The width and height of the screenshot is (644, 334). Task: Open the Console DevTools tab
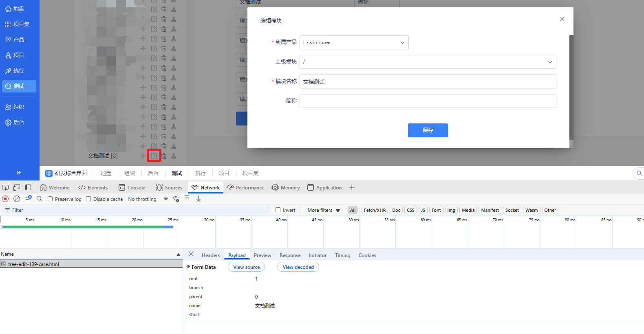coord(132,187)
